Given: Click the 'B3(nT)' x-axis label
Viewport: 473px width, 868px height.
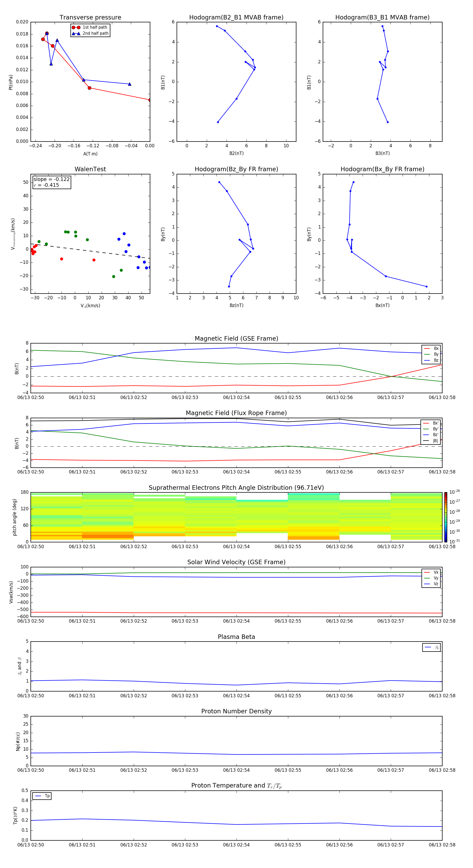Looking at the screenshot, I should 382,153.
